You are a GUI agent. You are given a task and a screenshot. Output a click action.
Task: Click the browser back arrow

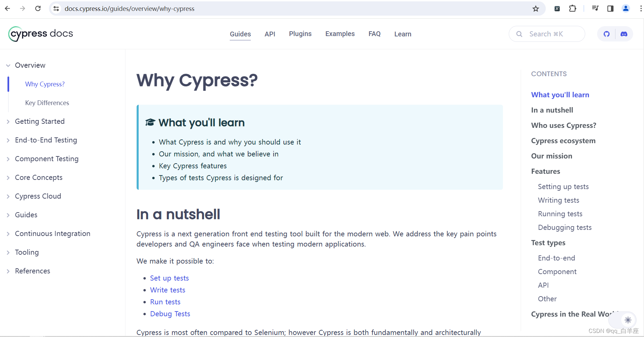click(x=7, y=9)
